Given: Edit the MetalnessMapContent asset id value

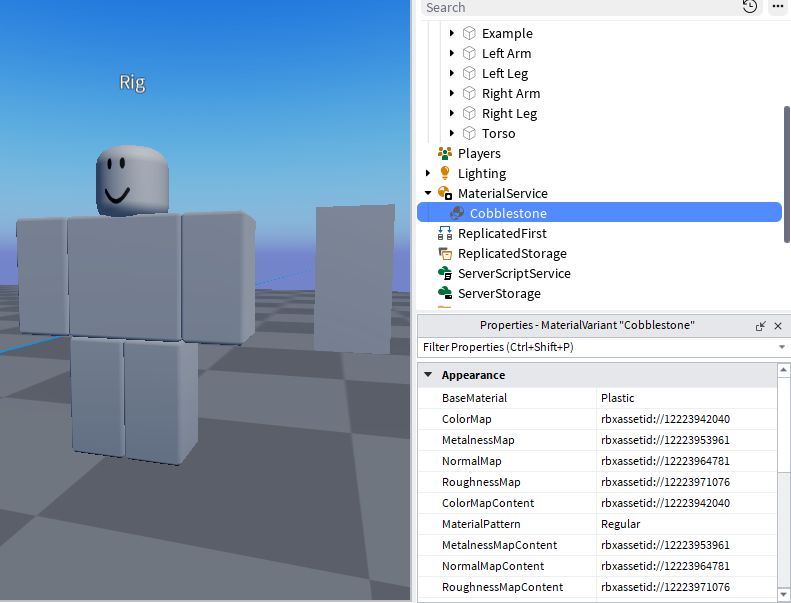Looking at the screenshot, I should (x=686, y=545).
